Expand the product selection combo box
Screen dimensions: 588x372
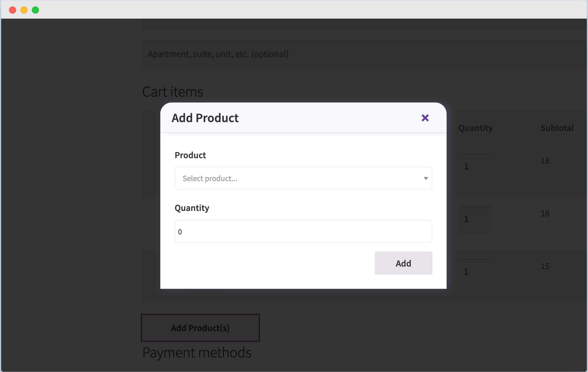pyautogui.click(x=303, y=178)
